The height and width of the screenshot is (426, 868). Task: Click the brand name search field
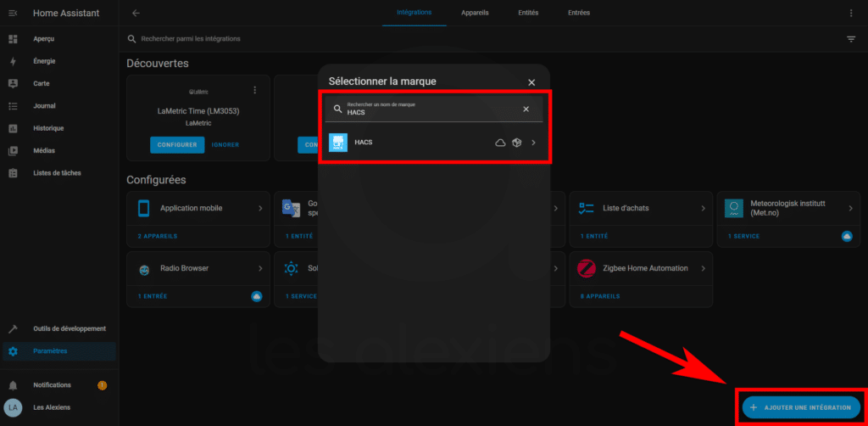pyautogui.click(x=433, y=109)
